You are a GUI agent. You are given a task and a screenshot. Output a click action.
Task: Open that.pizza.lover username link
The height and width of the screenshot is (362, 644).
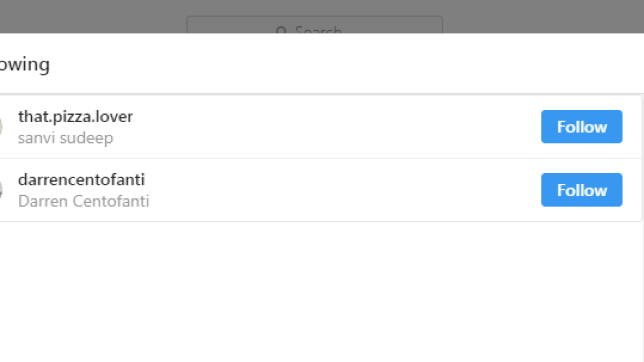[75, 116]
